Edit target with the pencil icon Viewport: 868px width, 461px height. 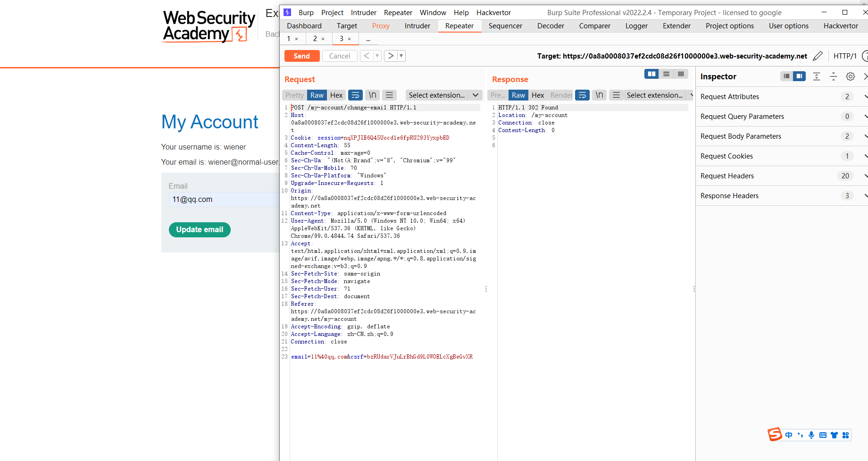pos(818,56)
